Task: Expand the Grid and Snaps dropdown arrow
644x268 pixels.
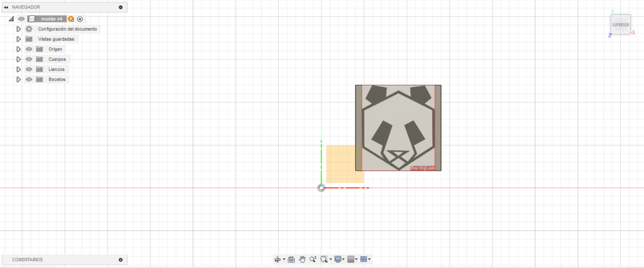Action: coord(356,259)
